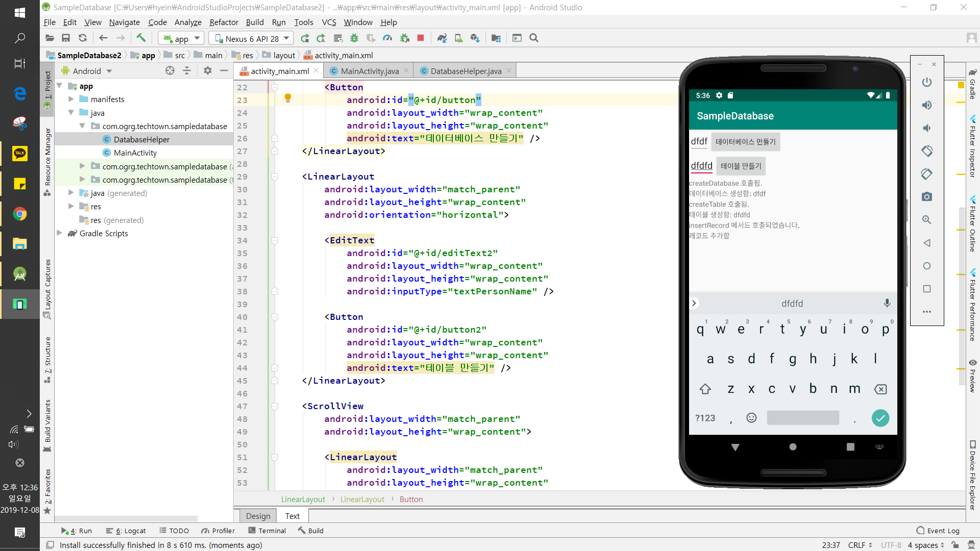Click the emulator volume up icon
Viewport: 980px width, 551px height.
click(x=927, y=105)
